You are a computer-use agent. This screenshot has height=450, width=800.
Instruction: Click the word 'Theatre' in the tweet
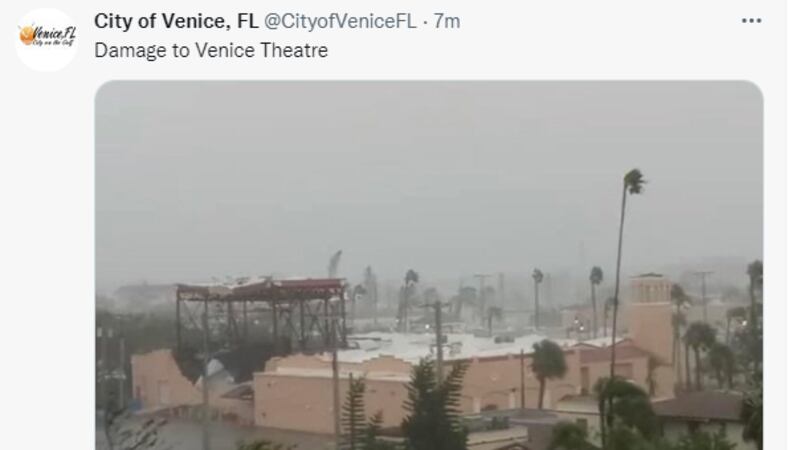(294, 50)
